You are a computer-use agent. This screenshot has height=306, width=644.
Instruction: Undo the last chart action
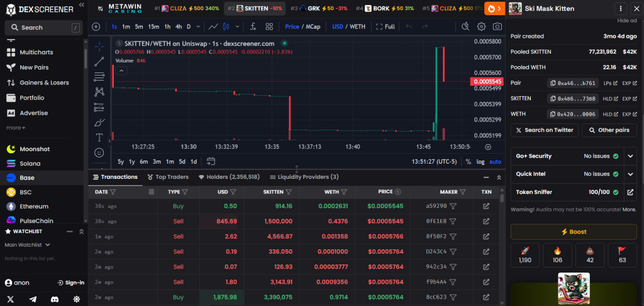(x=409, y=26)
